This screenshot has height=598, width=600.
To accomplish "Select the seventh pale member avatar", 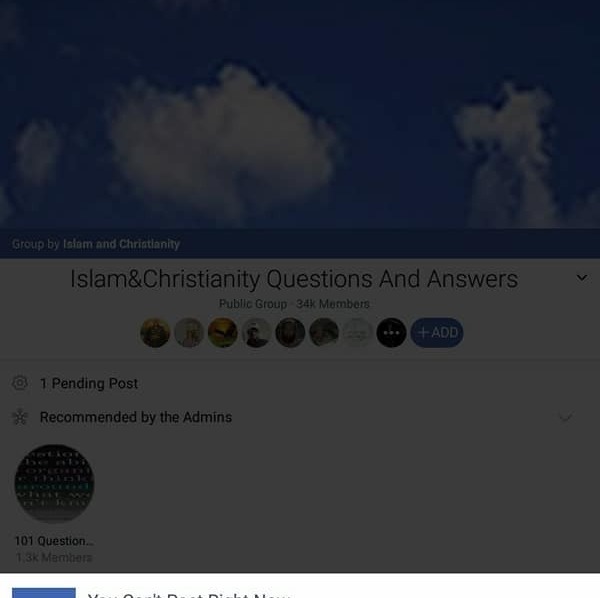I will [x=357, y=332].
